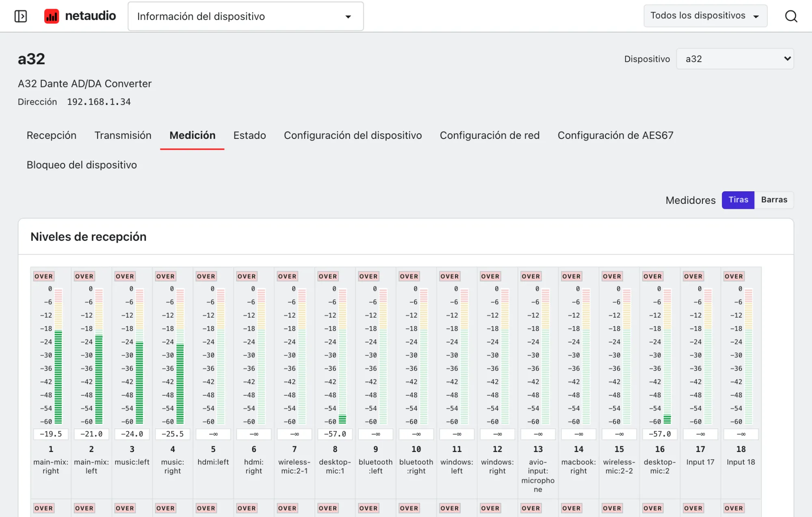This screenshot has width=812, height=517.
Task: Select the macbook:right channel label
Action: 579,467
